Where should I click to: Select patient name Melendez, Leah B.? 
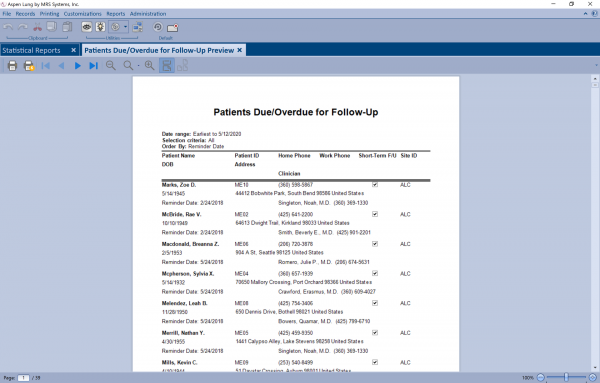click(184, 303)
